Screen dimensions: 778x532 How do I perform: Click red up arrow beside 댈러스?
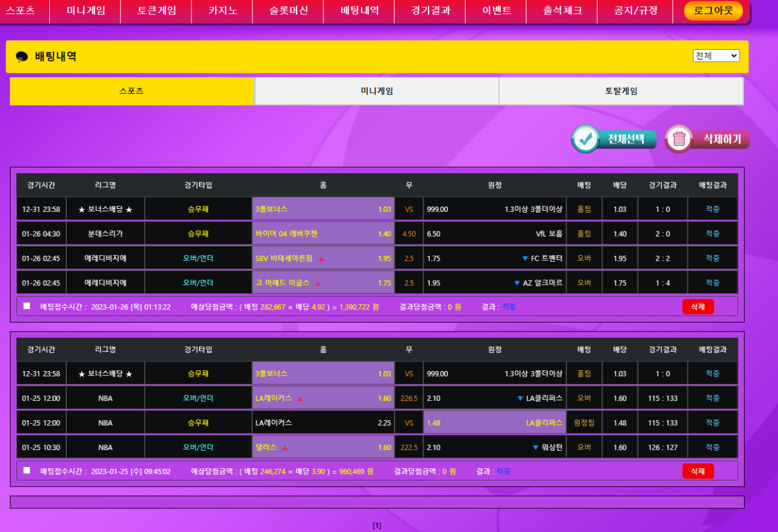pyautogui.click(x=285, y=448)
